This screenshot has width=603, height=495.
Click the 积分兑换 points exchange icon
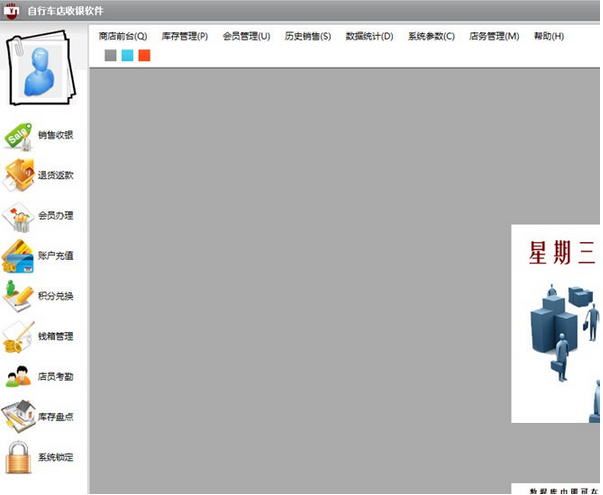point(18,296)
